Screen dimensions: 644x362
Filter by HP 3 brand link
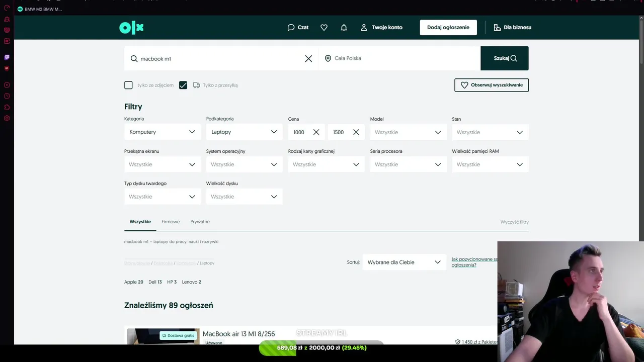[172, 282]
